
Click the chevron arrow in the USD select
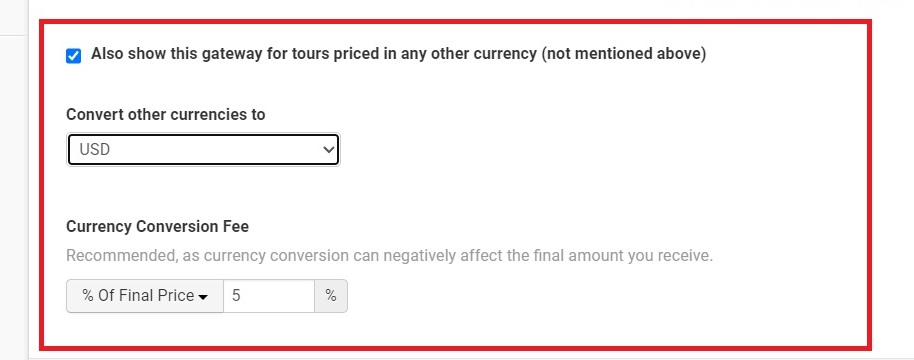[329, 150]
